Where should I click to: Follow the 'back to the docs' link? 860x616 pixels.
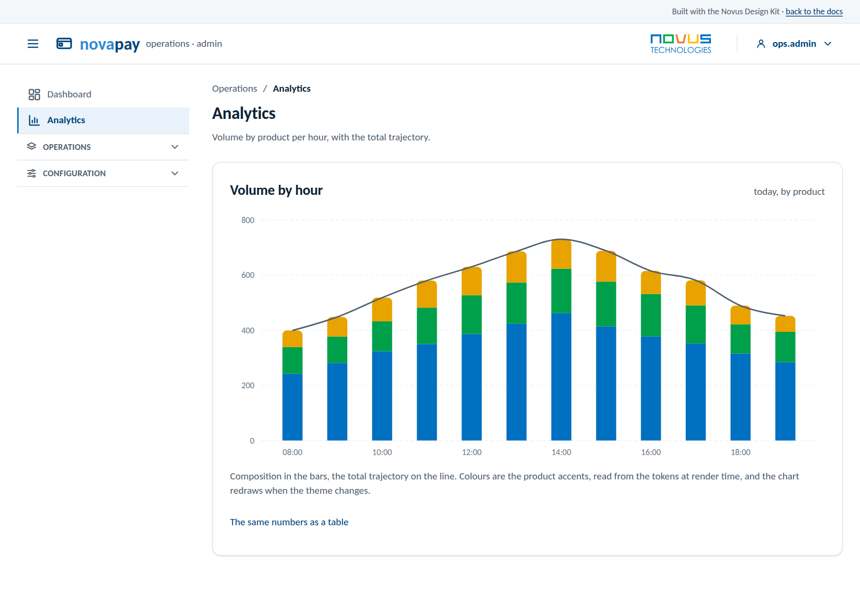point(814,11)
